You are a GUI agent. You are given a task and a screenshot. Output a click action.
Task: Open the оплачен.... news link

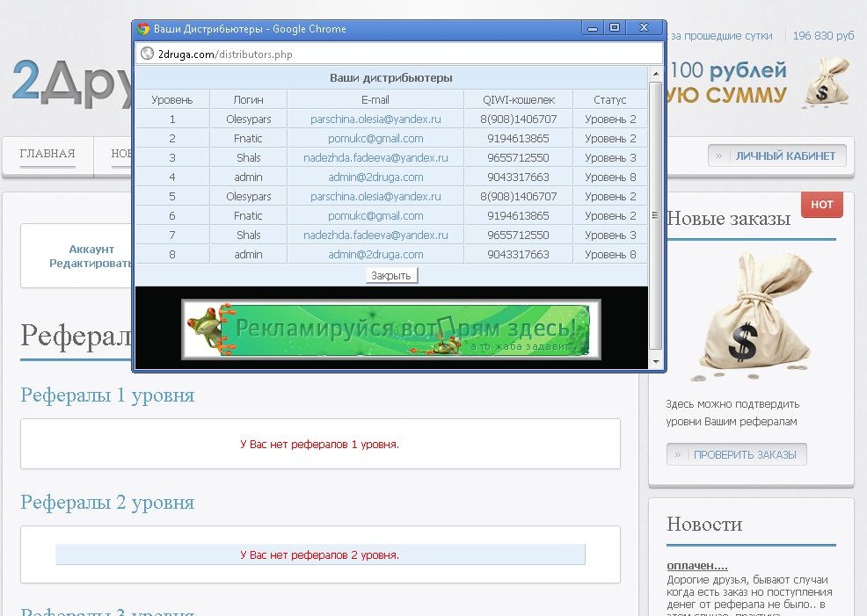tap(697, 565)
